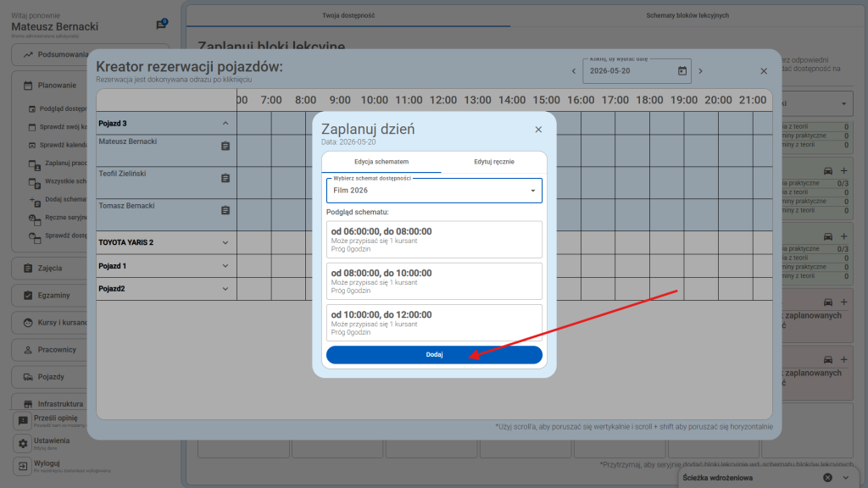This screenshot has height=488, width=868.
Task: Click the 2026-05-20 date input field
Action: 627,71
